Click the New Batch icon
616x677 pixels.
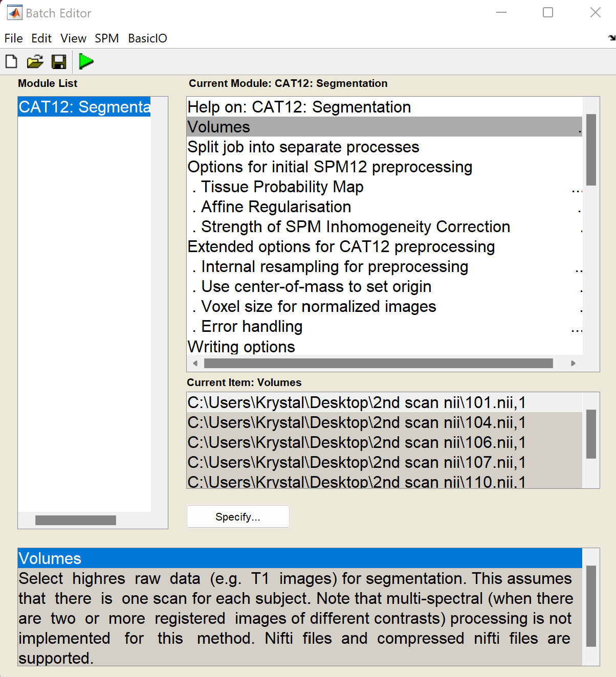11,62
